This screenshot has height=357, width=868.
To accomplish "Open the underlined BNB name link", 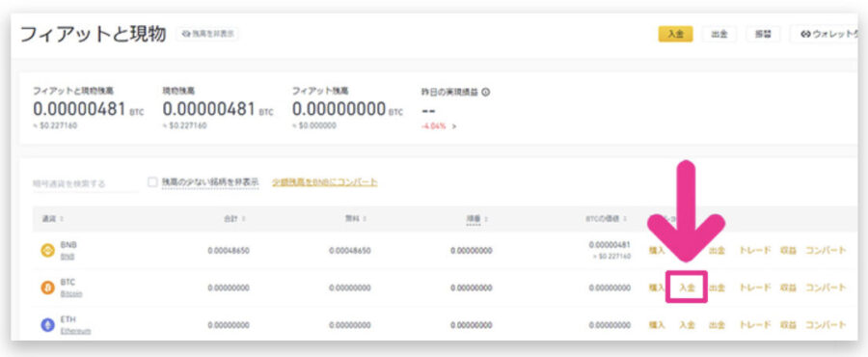I will click(67, 257).
